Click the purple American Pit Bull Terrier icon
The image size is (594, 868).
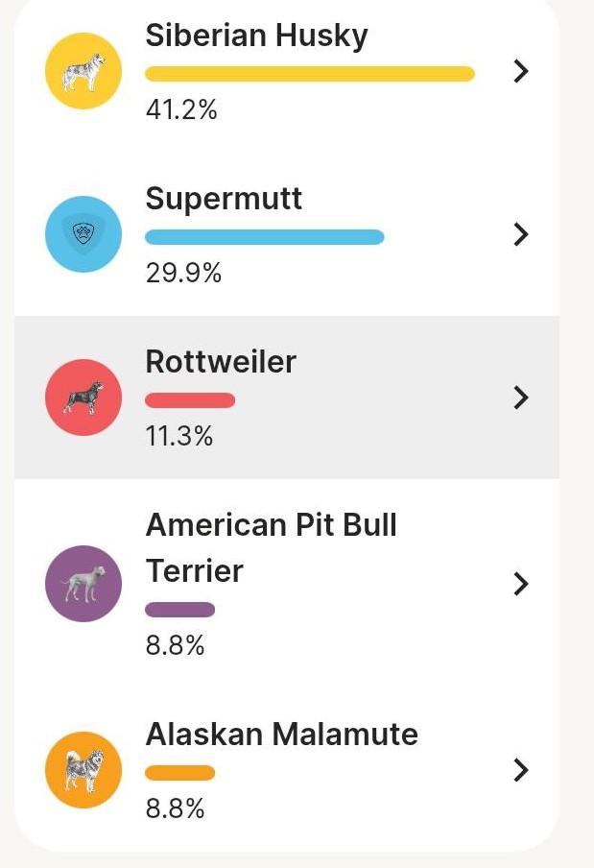pos(83,584)
